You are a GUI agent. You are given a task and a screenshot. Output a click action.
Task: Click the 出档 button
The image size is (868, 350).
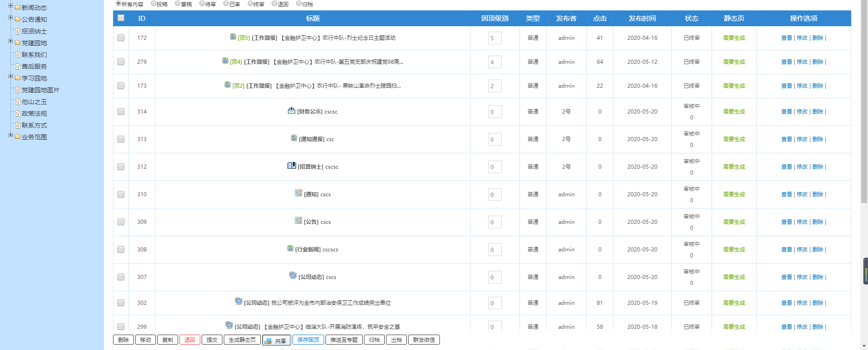pos(396,340)
